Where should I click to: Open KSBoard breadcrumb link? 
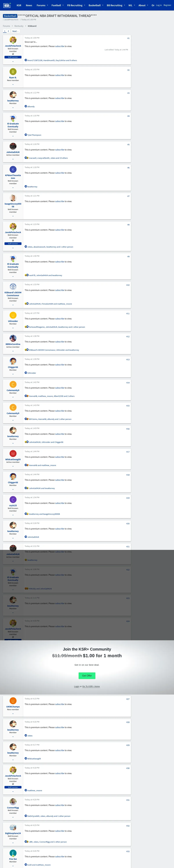tap(32, 26)
